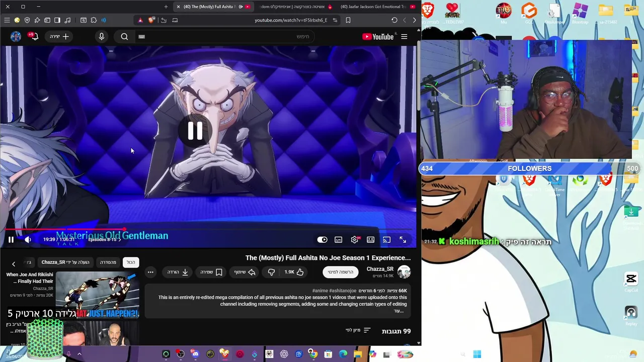Switch to 'Jaafar Jackson Got Emotional' tab

[377, 7]
